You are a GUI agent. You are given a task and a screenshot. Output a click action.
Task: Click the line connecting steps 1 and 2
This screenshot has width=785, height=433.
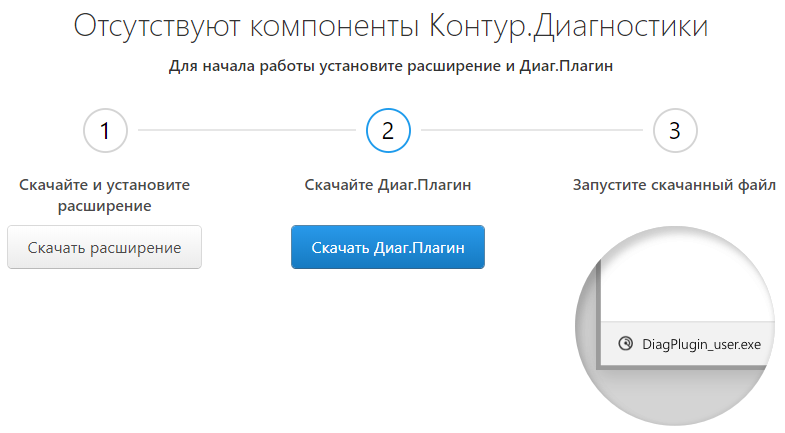click(245, 130)
